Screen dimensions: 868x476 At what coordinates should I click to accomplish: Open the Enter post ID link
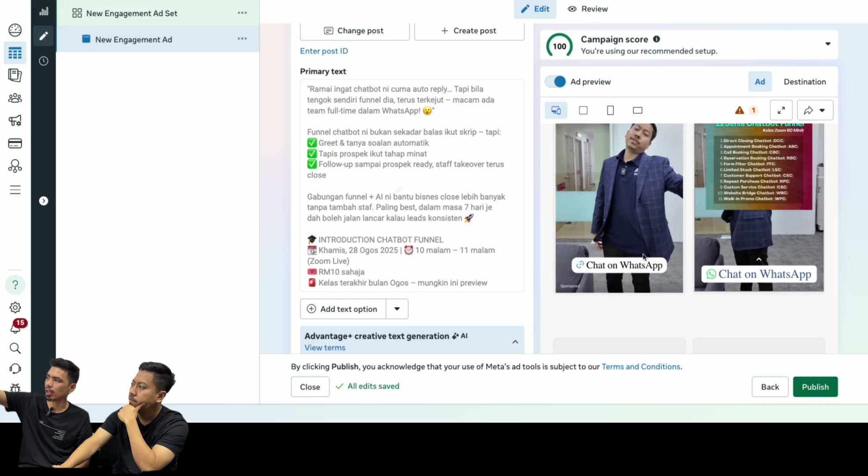pyautogui.click(x=324, y=51)
